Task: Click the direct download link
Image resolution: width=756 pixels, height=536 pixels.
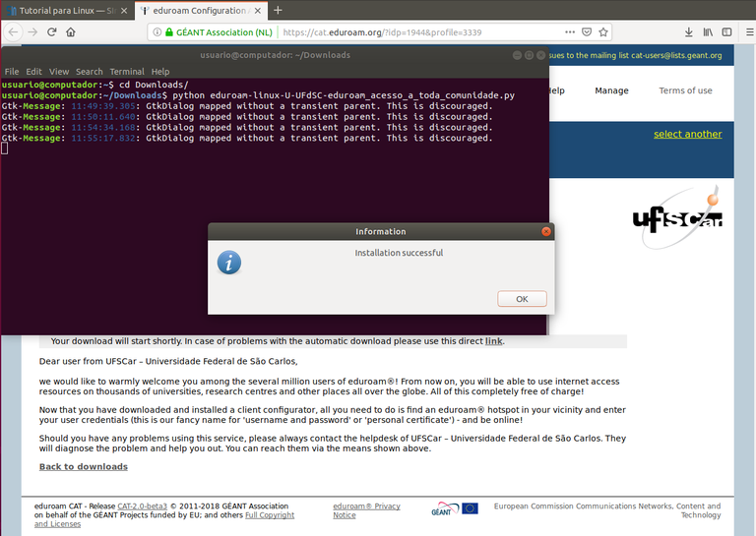Action: point(494,341)
